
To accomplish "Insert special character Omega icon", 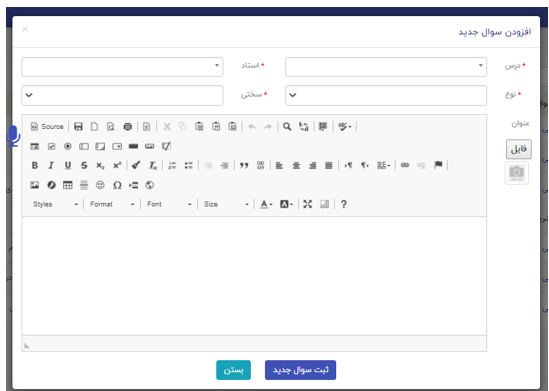I will (117, 185).
